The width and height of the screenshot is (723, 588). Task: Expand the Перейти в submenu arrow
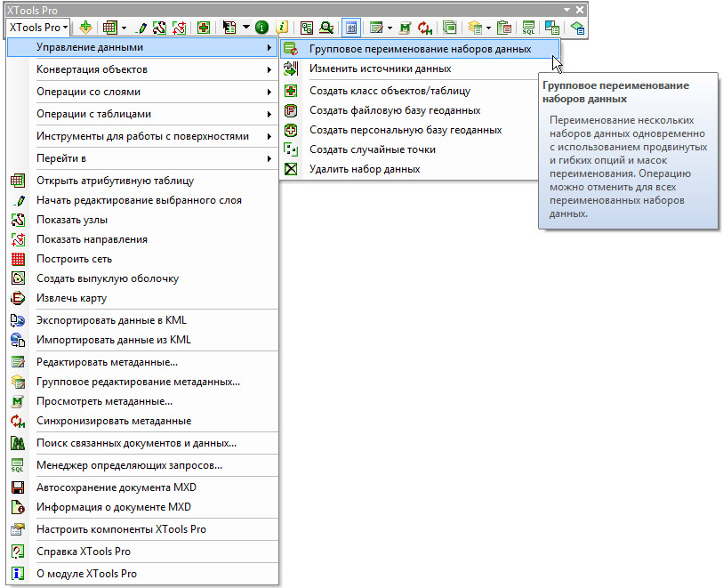pyautogui.click(x=269, y=158)
